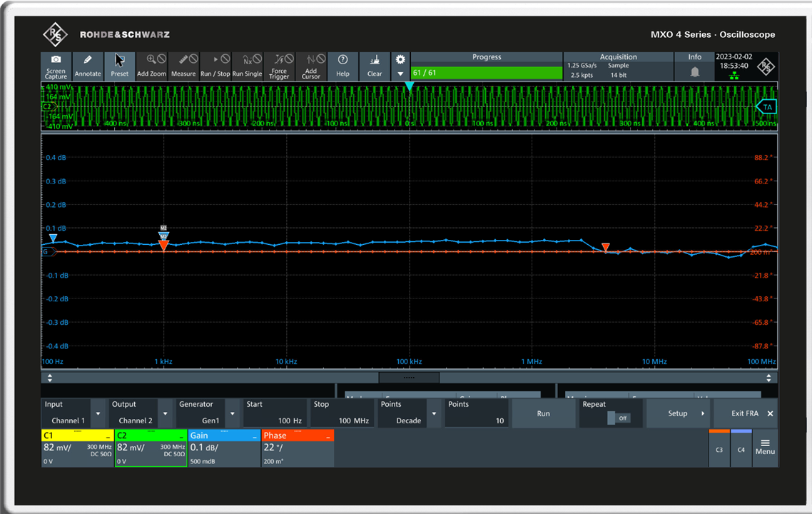Open Help from the toolbar
This screenshot has width=812, height=514.
[x=342, y=66]
